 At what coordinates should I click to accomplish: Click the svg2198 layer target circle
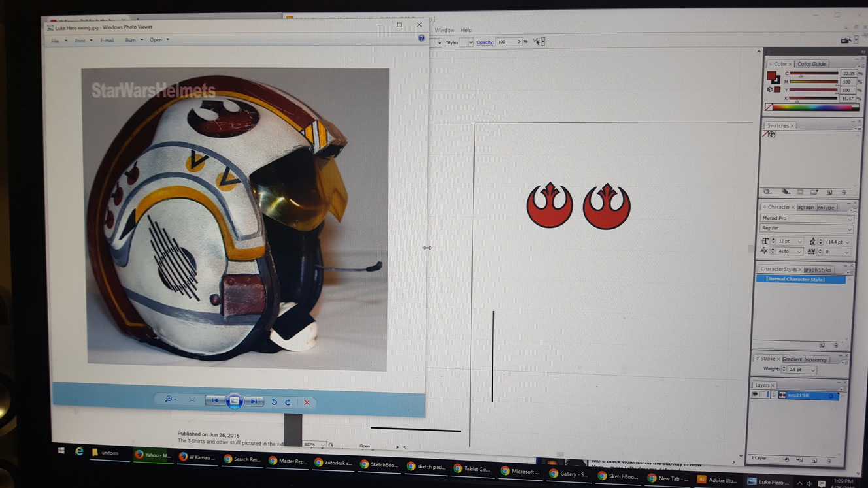coord(831,396)
